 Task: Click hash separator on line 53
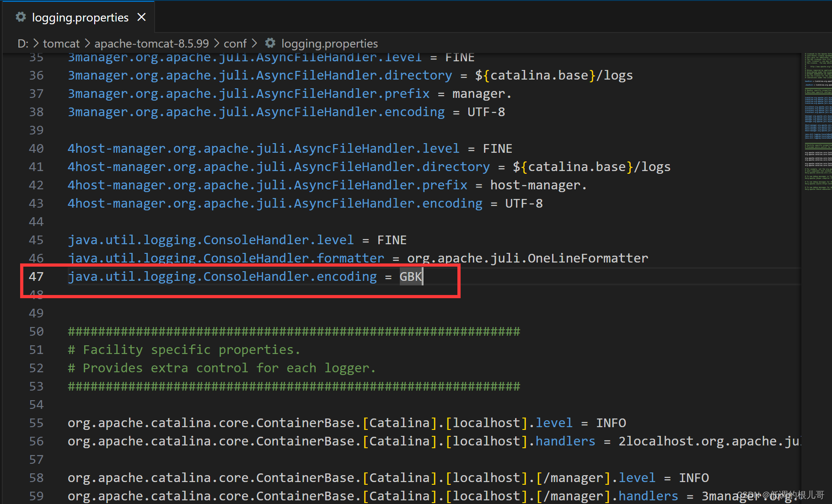[294, 386]
